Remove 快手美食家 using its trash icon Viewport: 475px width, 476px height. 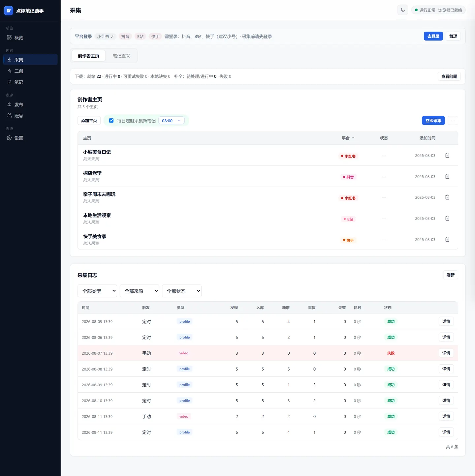pos(447,239)
